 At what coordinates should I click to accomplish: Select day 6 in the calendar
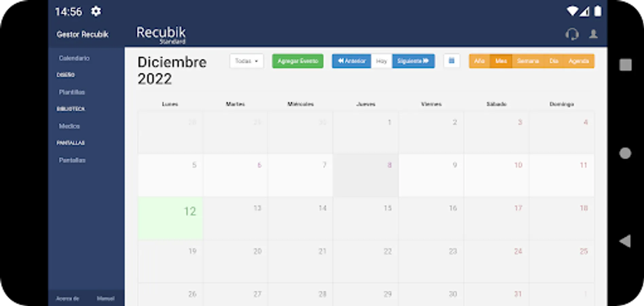point(235,175)
